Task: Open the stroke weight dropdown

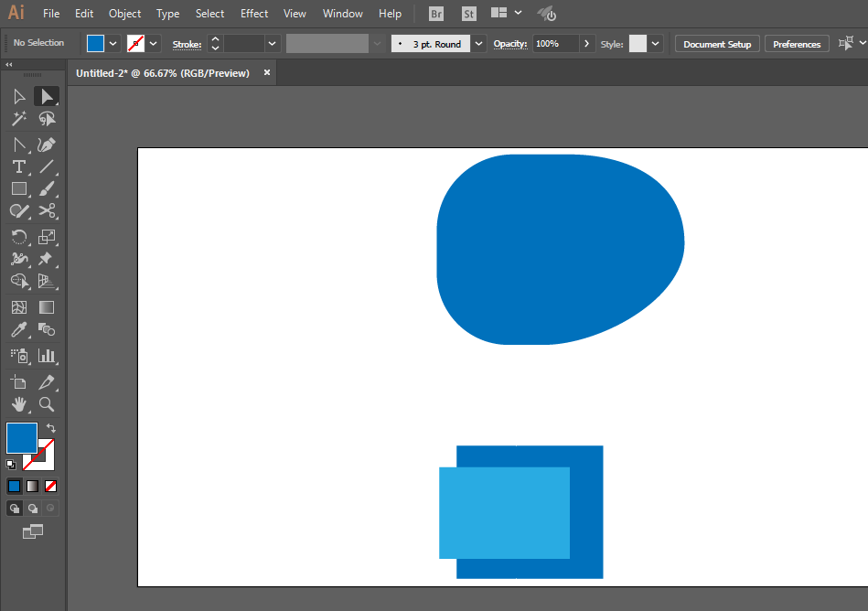Action: tap(272, 43)
